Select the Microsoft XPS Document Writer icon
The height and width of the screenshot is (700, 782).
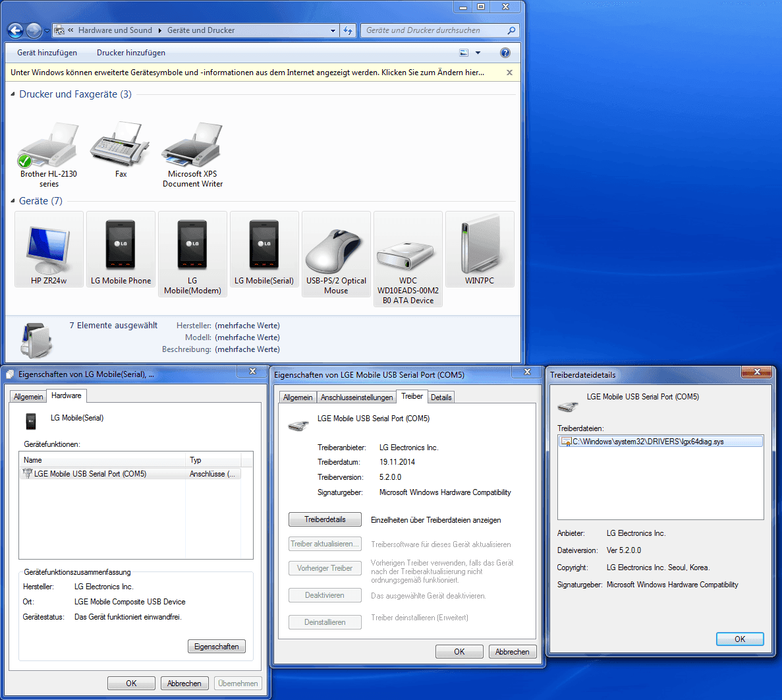pos(192,144)
